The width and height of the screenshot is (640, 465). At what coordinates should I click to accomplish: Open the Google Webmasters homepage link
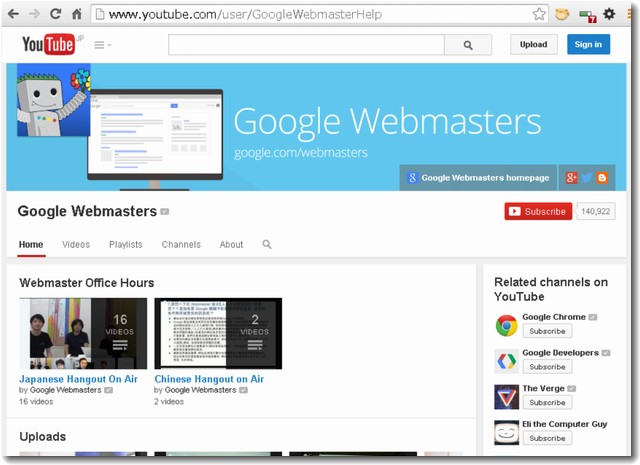tap(478, 178)
